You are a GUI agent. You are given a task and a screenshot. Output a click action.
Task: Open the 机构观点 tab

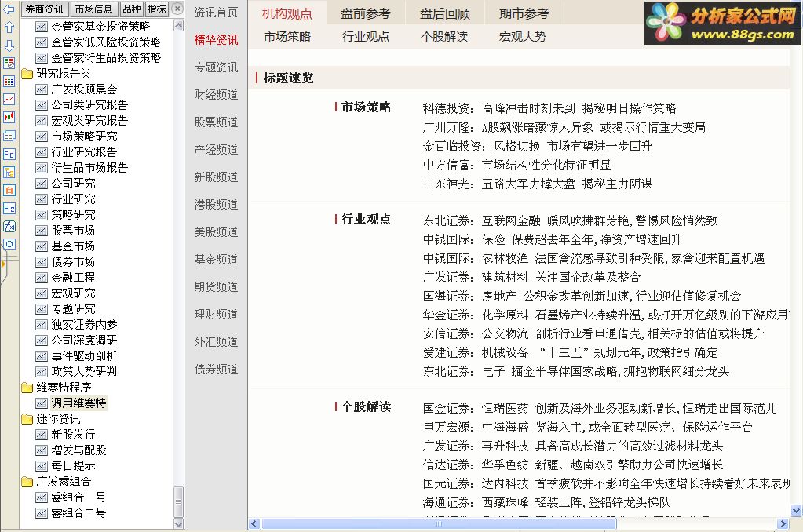287,13
